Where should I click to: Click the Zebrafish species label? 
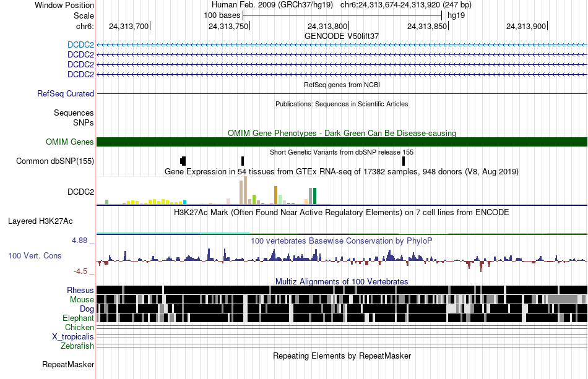77,346
